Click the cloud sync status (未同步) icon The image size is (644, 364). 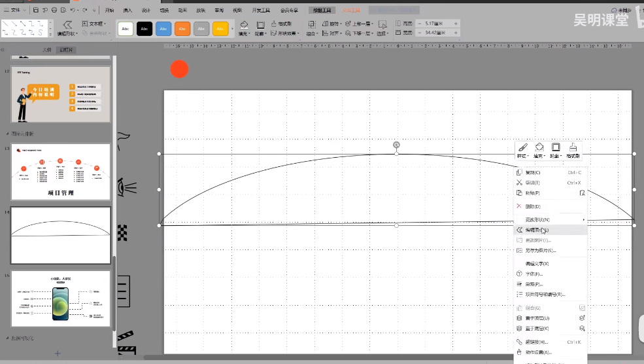(x=615, y=10)
